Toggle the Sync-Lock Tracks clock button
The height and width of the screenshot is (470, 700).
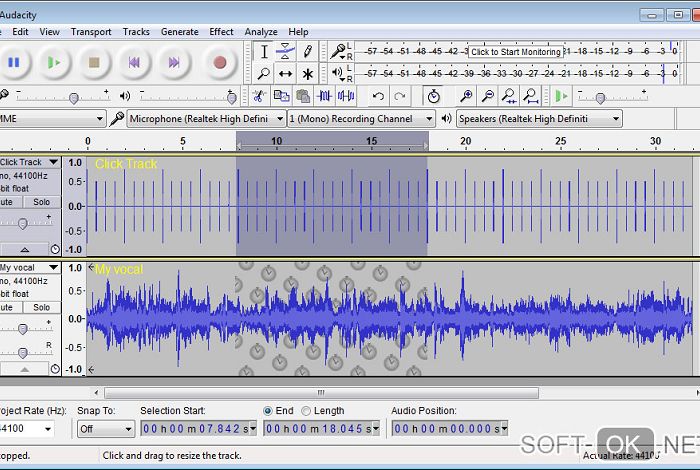[433, 96]
